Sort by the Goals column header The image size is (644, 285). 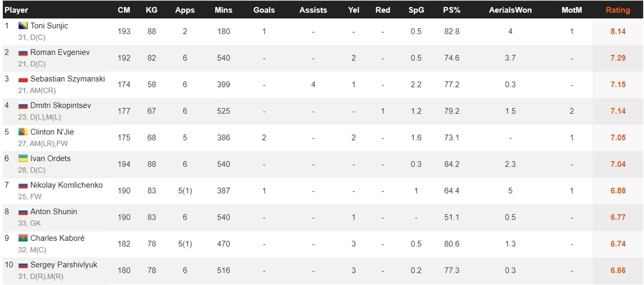264,10
